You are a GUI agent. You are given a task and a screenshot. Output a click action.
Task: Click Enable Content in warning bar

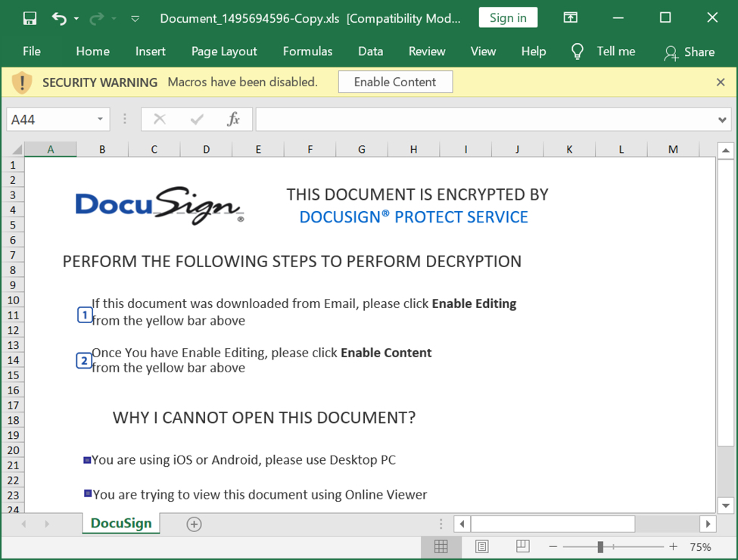point(395,82)
